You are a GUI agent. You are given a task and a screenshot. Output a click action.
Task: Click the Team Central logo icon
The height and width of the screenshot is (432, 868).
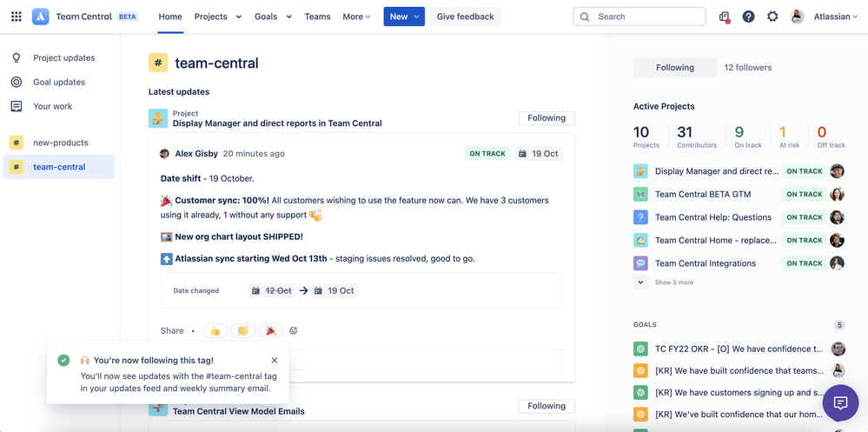(41, 17)
